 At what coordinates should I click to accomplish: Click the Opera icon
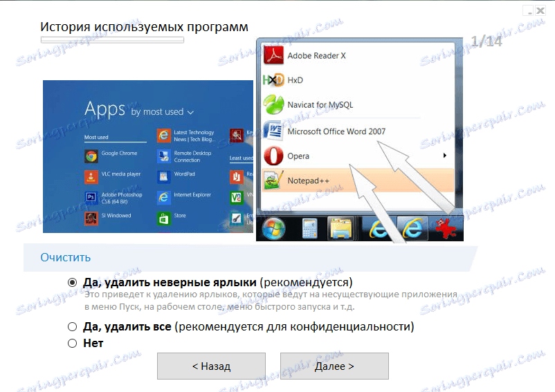(273, 156)
